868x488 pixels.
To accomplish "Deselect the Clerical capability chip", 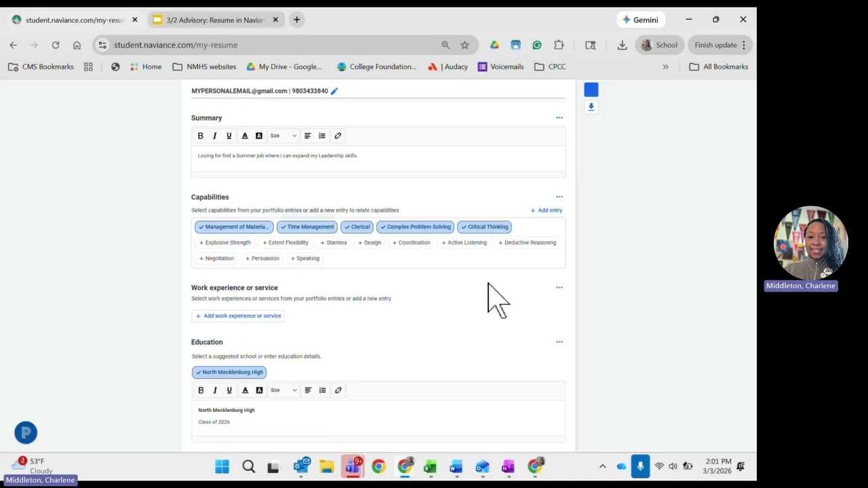I will [357, 227].
